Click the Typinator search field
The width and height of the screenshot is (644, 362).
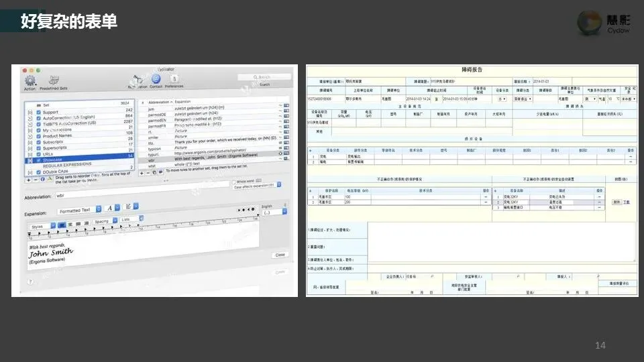point(264,76)
